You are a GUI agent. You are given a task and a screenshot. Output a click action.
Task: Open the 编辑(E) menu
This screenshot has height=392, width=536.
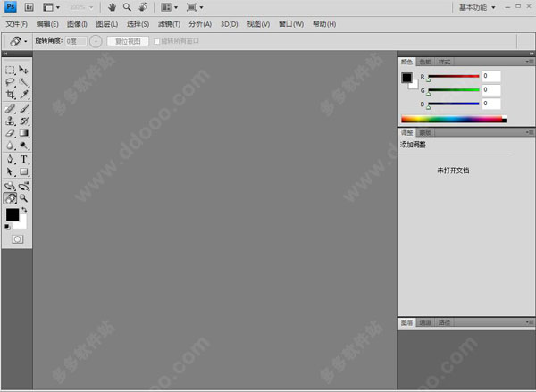pyautogui.click(x=47, y=24)
